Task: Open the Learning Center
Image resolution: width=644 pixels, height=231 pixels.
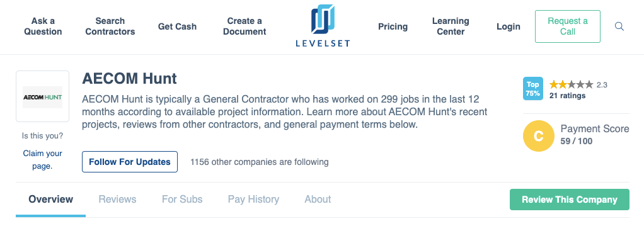Action: [x=451, y=26]
